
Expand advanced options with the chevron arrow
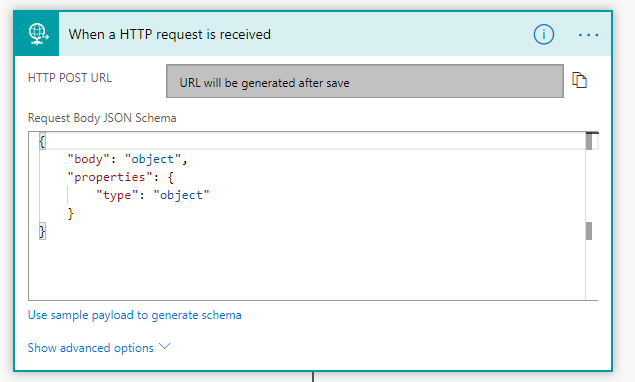tap(164, 347)
